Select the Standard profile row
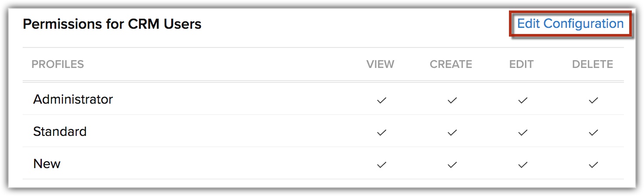644x196 pixels. pyautogui.click(x=323, y=131)
